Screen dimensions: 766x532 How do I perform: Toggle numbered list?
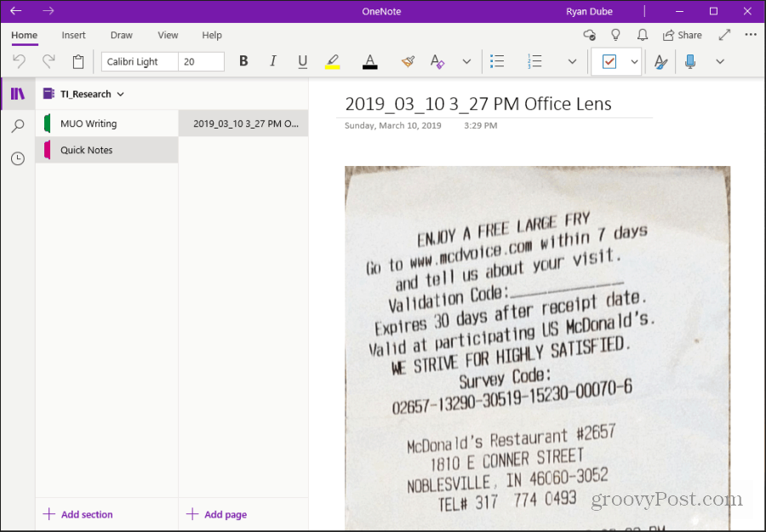coord(534,61)
